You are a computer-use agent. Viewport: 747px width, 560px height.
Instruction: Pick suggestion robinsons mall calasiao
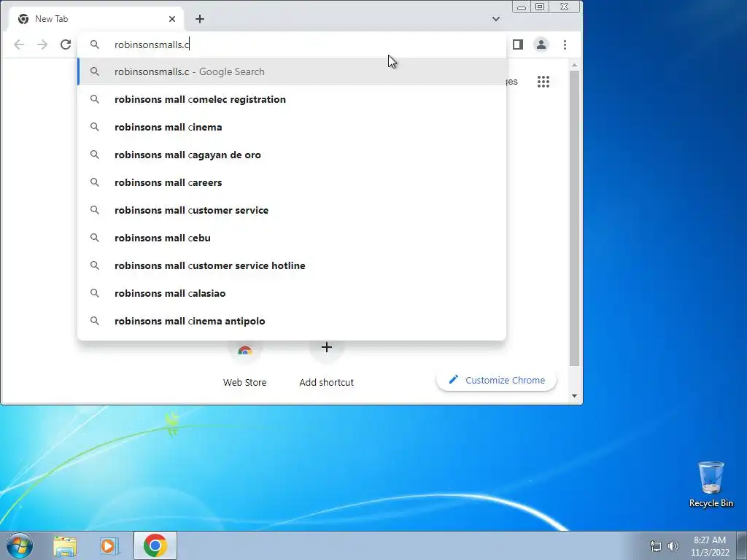coord(292,293)
